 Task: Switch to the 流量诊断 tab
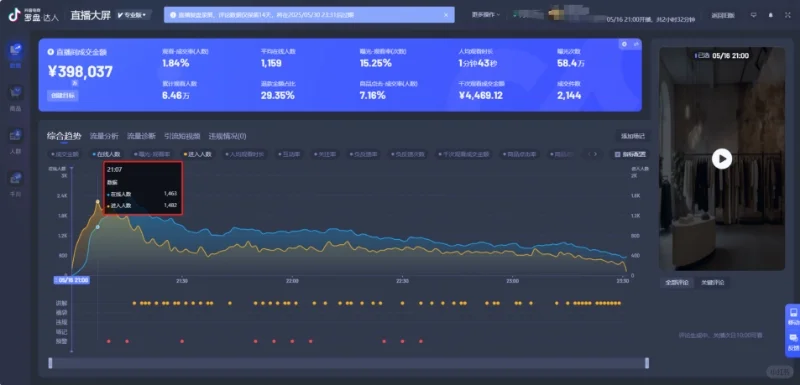tap(141, 136)
